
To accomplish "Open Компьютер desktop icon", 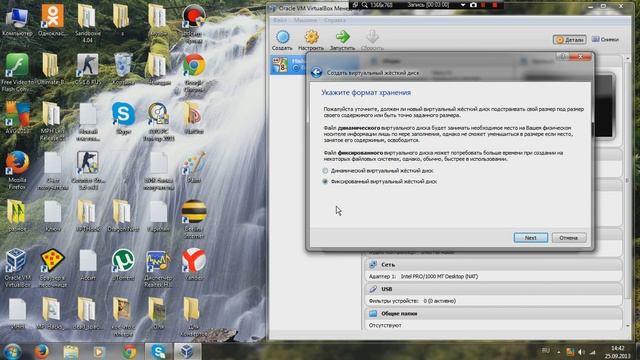I will pyautogui.click(x=17, y=21).
